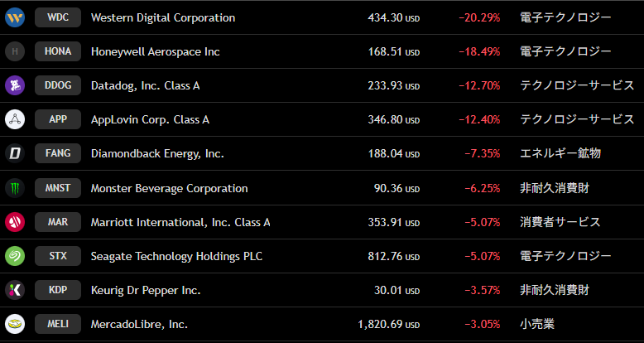The height and width of the screenshot is (343, 644).
Task: Click the Monster Beverage green claw logo
Action: pyautogui.click(x=15, y=188)
